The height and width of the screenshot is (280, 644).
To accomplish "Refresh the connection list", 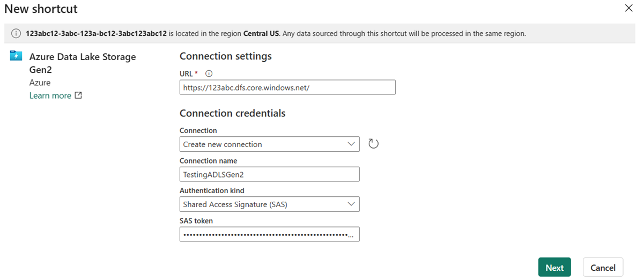I will point(374,144).
